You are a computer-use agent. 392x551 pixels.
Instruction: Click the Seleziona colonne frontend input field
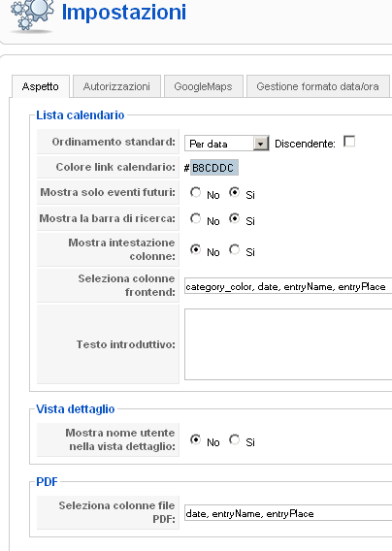(x=288, y=286)
